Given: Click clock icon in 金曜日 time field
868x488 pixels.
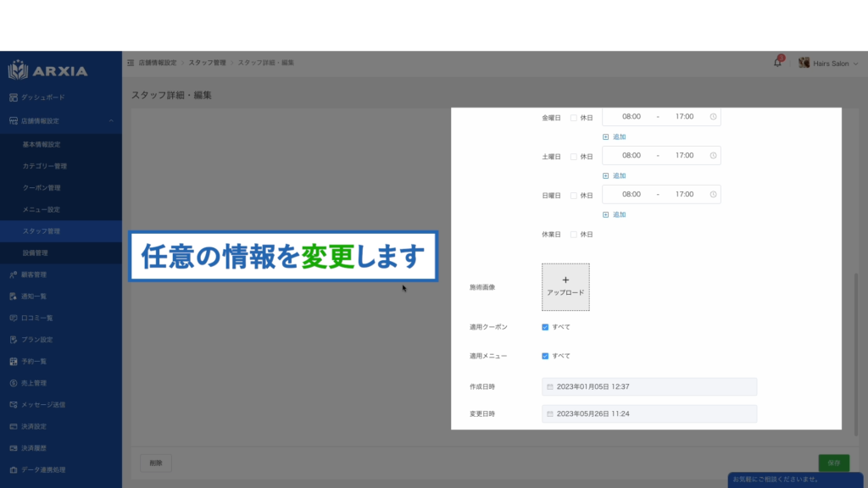Looking at the screenshot, I should pos(713,117).
